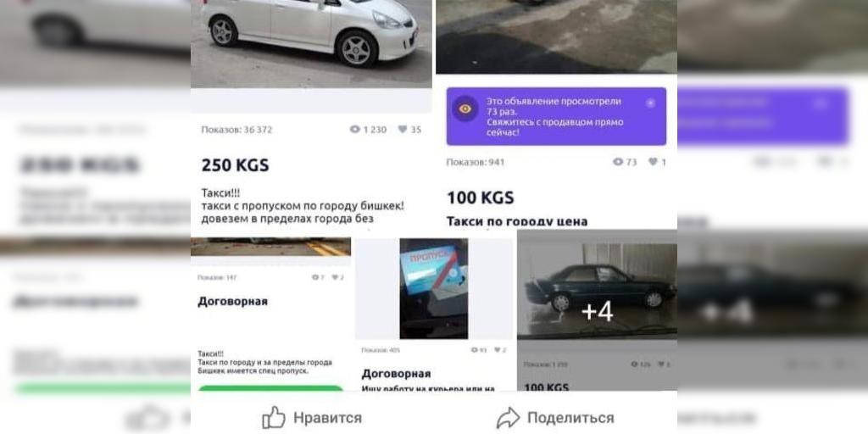Close the purple viewed-73-times banner
868x434 pixels.
(x=650, y=103)
